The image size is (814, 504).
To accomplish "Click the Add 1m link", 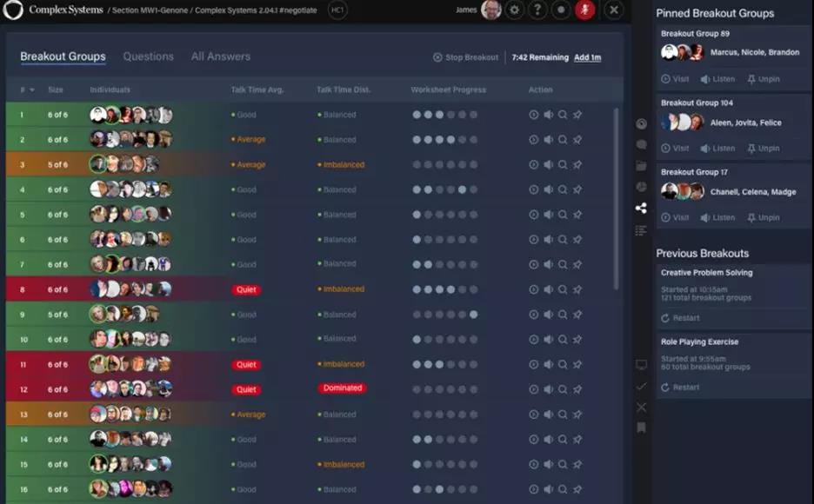I will [x=588, y=57].
